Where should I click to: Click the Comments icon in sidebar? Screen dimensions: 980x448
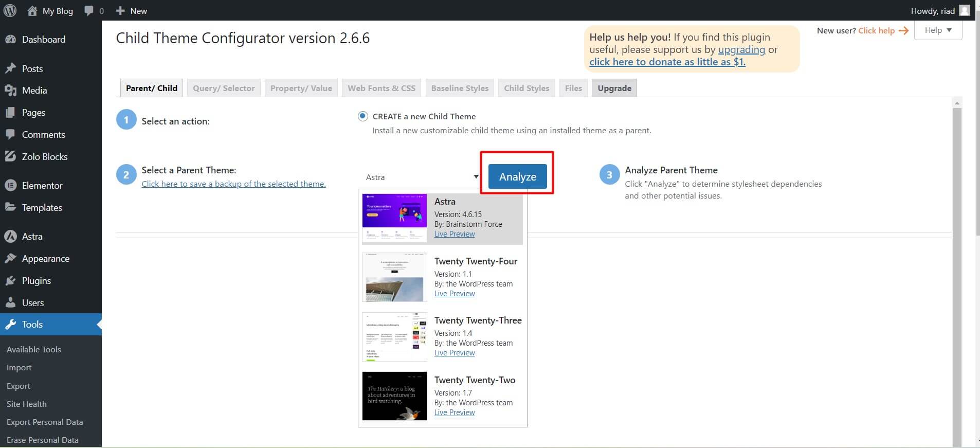point(10,134)
